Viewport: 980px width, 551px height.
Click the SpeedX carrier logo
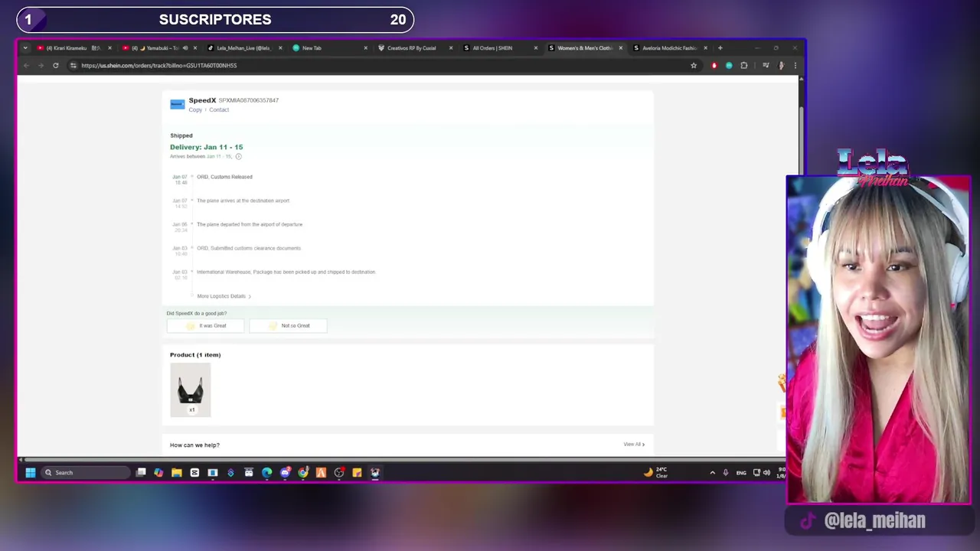click(177, 104)
